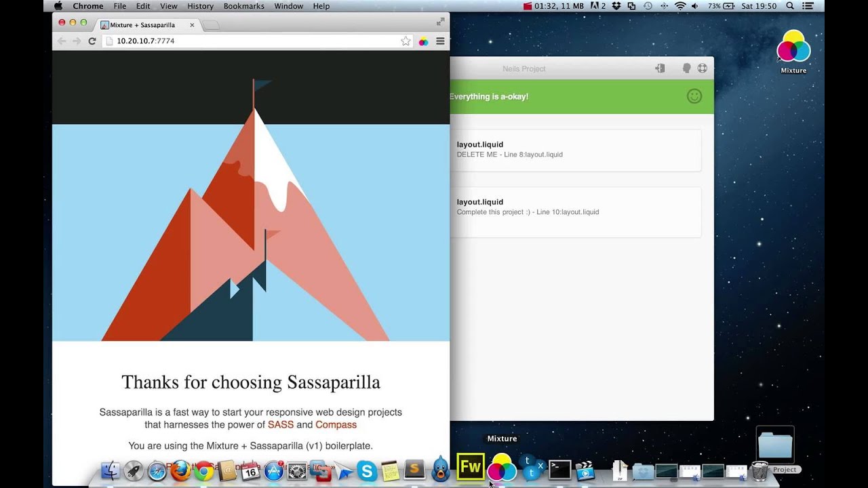Open Spotlight search in the menu bar
This screenshot has width=868, height=488.
coord(790,6)
